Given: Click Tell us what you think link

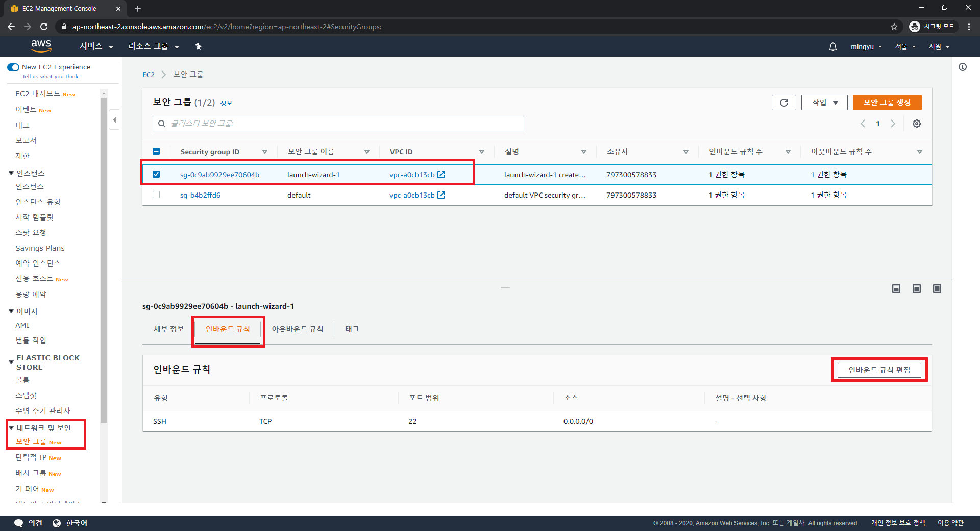Looking at the screenshot, I should pyautogui.click(x=50, y=77).
